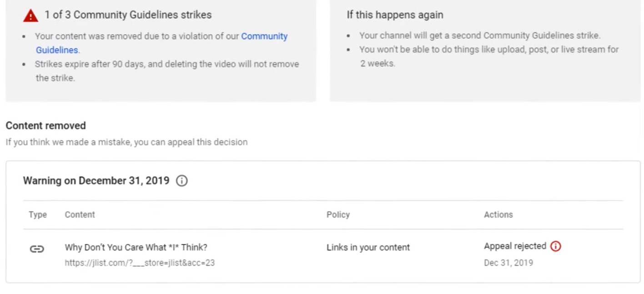644x294 pixels.
Task: Select the Appeal rejected status text
Action: coord(515,246)
